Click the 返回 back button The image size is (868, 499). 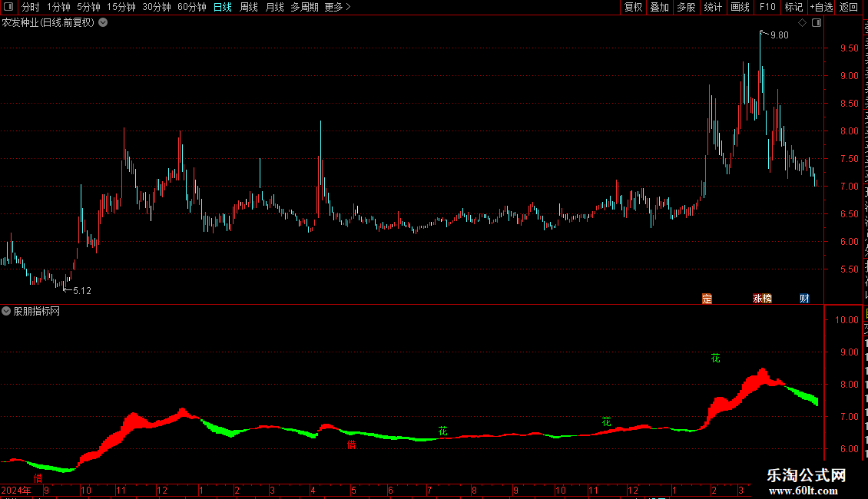coord(848,7)
